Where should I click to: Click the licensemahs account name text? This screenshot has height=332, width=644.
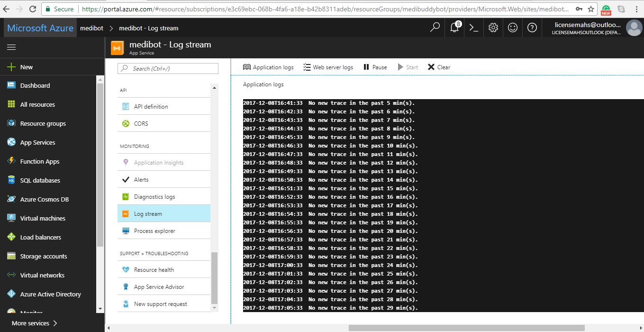pos(588,25)
